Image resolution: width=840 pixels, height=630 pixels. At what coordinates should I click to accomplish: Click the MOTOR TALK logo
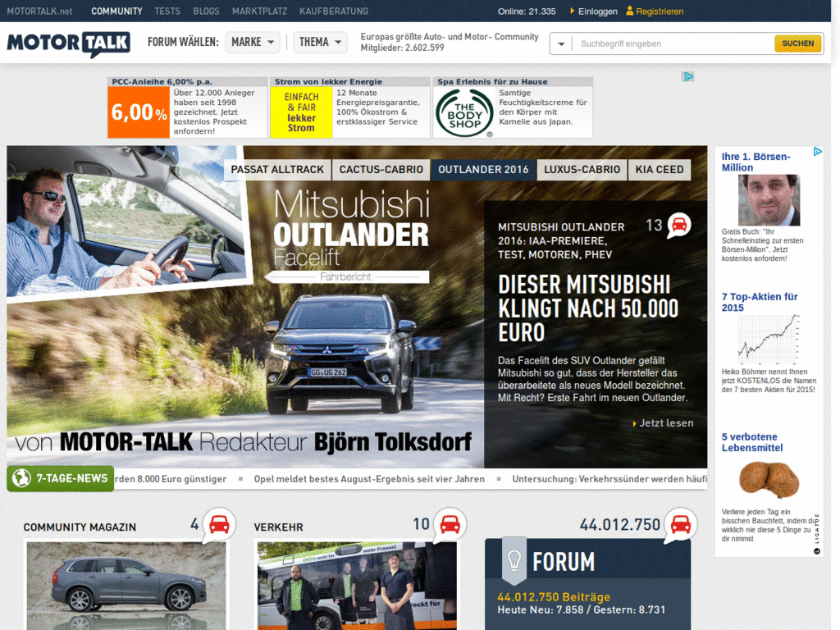click(69, 44)
